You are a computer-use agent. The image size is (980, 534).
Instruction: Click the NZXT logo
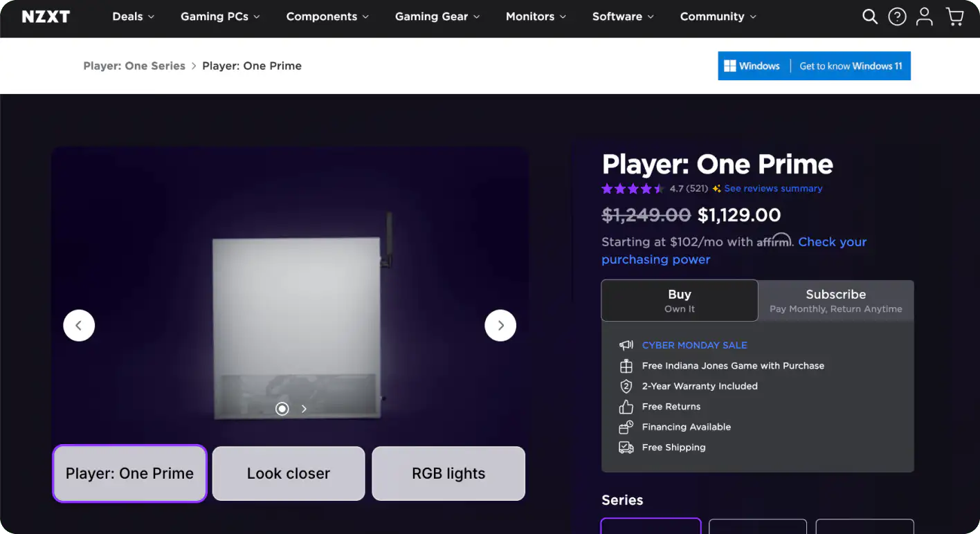(x=46, y=17)
